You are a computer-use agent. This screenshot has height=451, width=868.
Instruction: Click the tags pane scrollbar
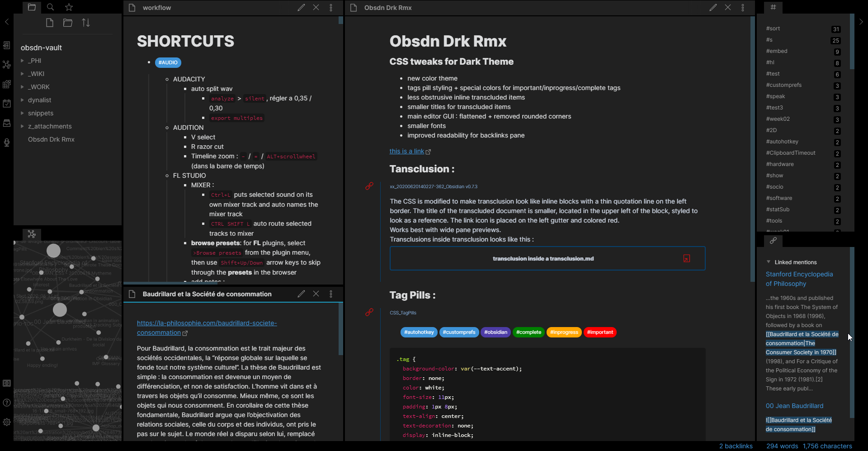click(x=852, y=42)
